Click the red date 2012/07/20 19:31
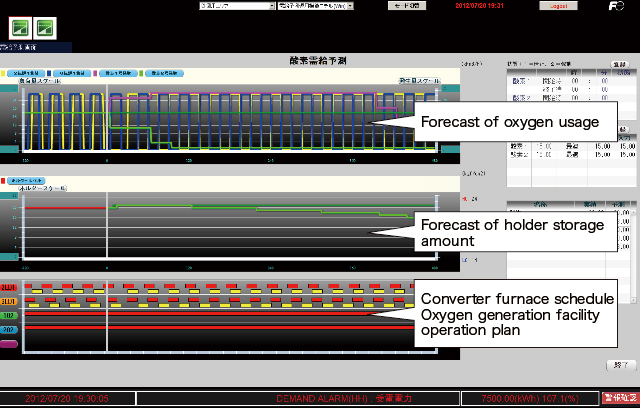 pyautogui.click(x=479, y=6)
